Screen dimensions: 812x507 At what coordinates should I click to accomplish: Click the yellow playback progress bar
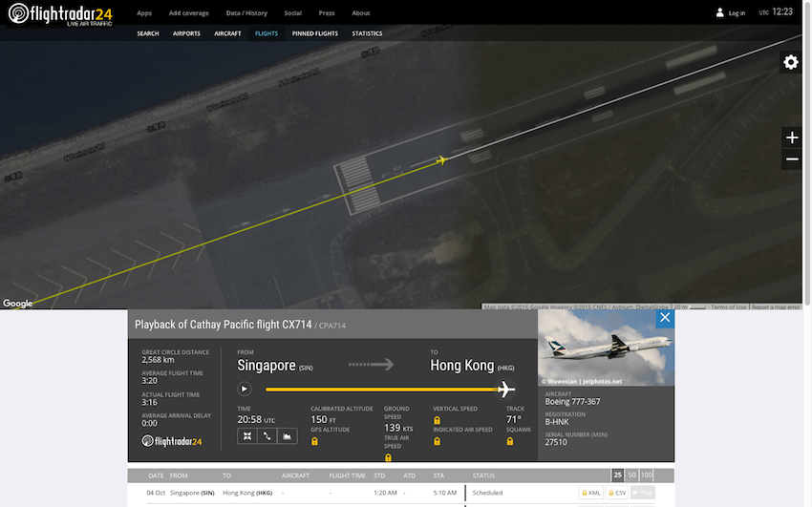[382, 389]
